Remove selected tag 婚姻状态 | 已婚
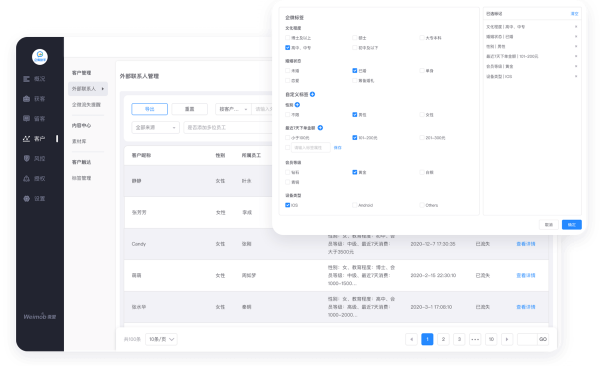Viewport: 610px width, 366px height. point(576,37)
